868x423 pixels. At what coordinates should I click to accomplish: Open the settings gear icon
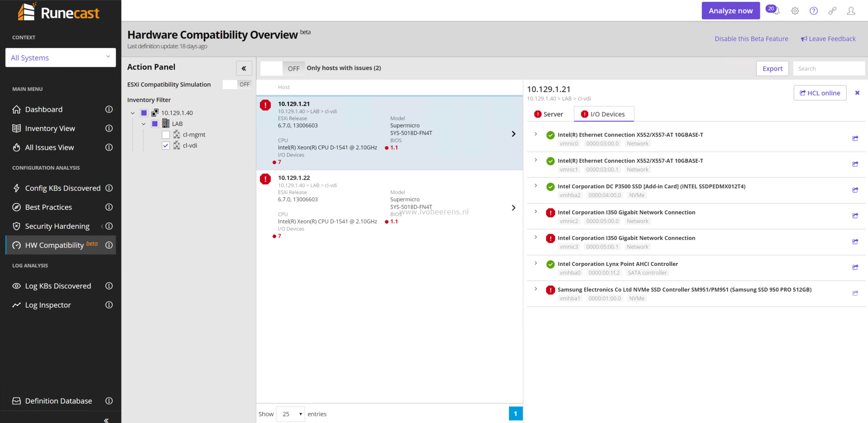[x=795, y=11]
